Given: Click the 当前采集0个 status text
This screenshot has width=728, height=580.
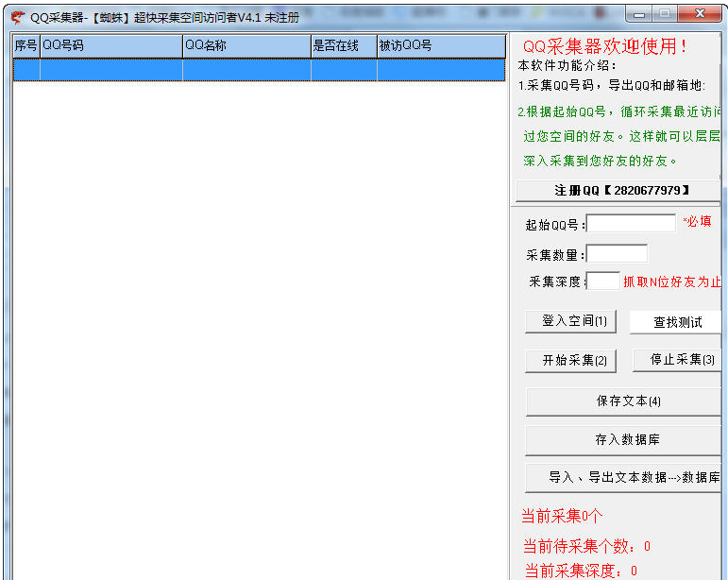Looking at the screenshot, I should click(x=562, y=516).
